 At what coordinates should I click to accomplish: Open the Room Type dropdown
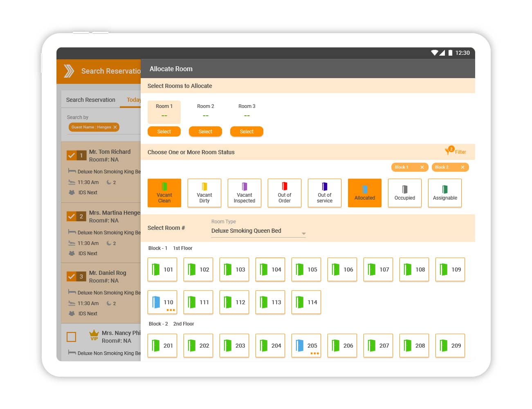258,231
